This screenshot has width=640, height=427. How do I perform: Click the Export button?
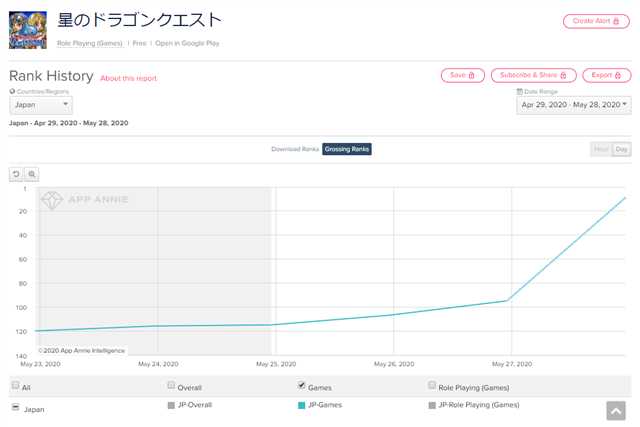(607, 75)
